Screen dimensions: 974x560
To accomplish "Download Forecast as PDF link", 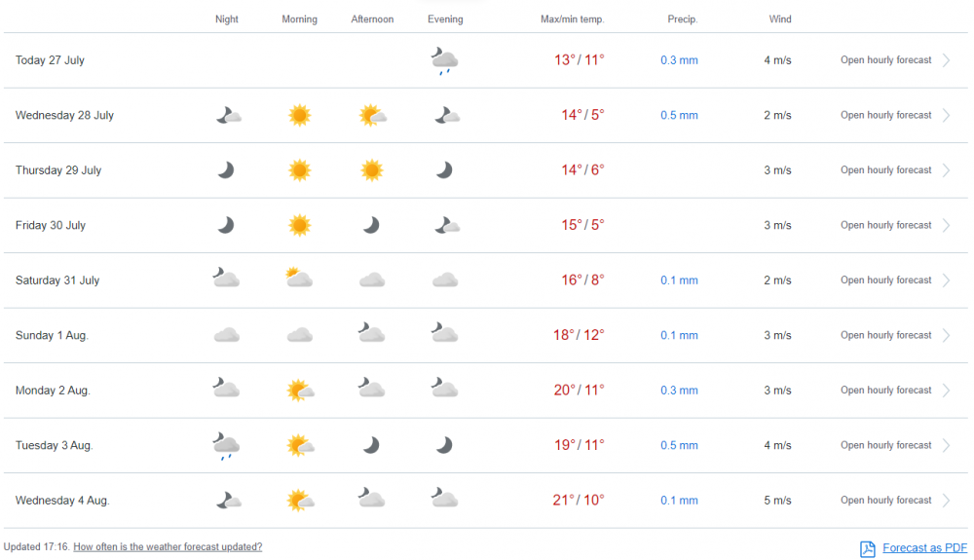I will pos(924,548).
